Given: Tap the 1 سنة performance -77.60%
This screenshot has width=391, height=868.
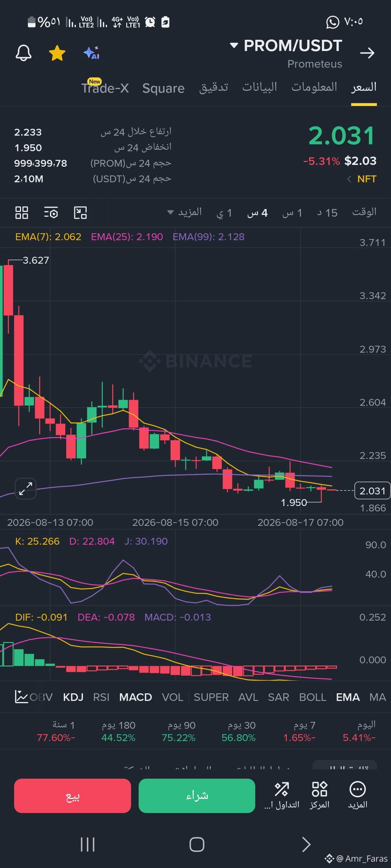Looking at the screenshot, I should (56, 731).
